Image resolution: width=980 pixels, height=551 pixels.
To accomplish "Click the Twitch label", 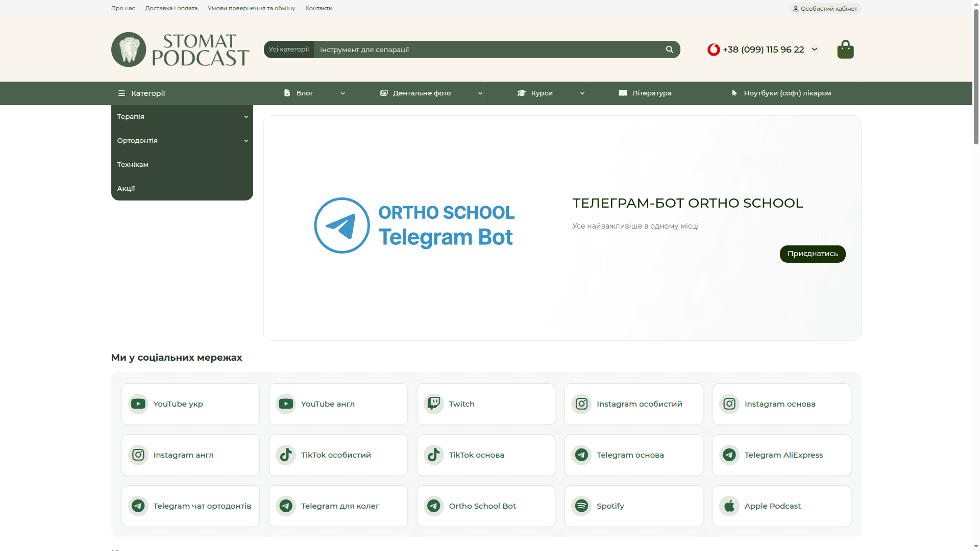I will 461,404.
